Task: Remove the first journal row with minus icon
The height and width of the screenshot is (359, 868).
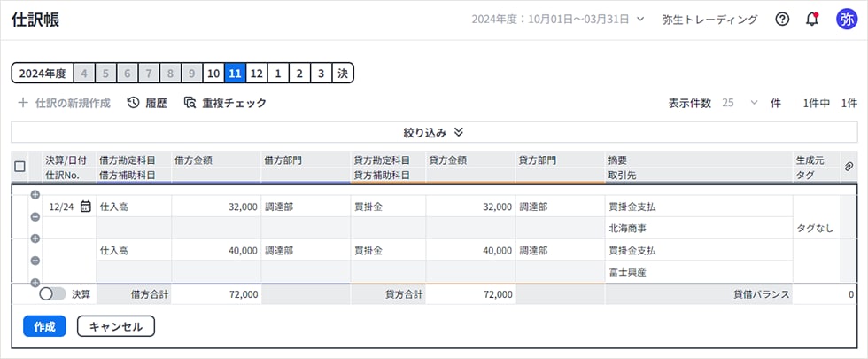Action: tap(35, 216)
